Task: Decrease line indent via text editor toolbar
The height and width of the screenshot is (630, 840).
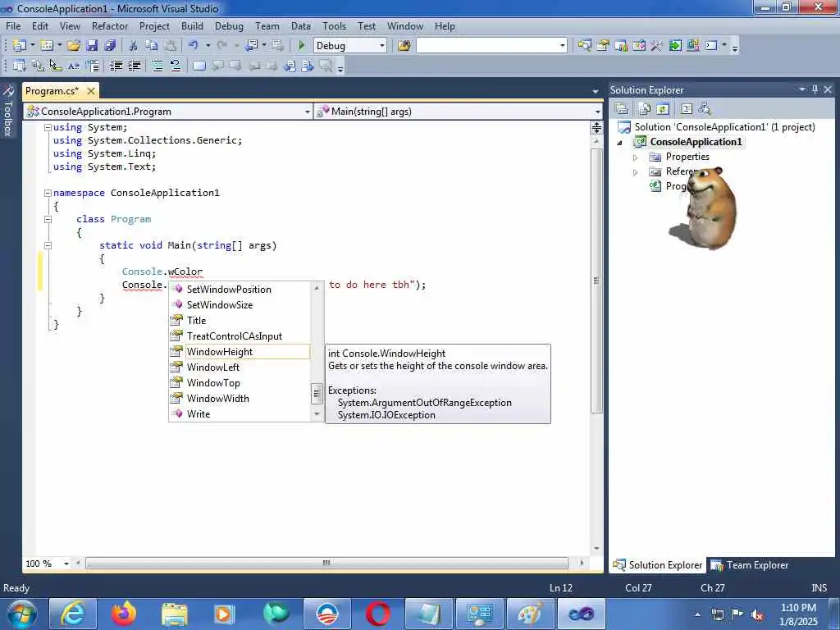Action: click(116, 66)
